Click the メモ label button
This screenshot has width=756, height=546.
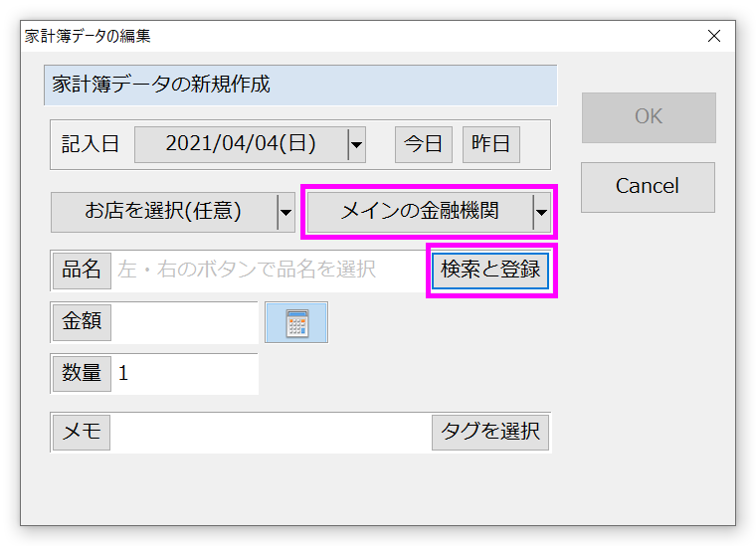coord(82,433)
